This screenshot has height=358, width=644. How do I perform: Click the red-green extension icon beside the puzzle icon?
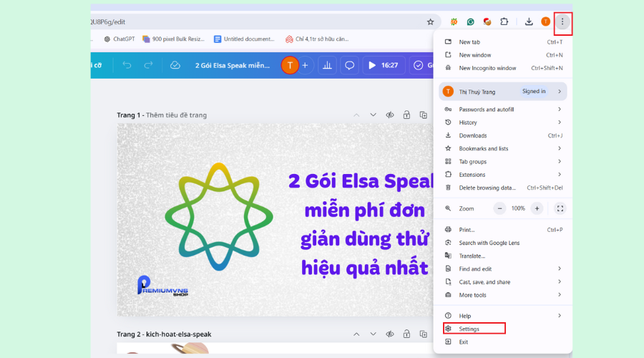(x=487, y=21)
